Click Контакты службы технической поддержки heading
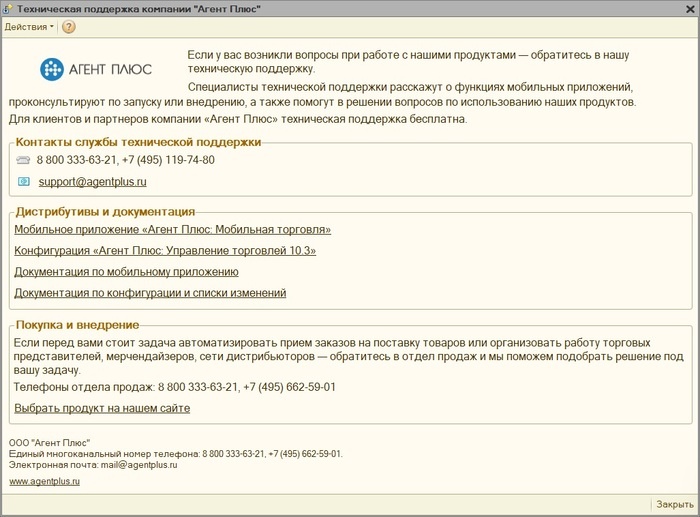 click(138, 142)
